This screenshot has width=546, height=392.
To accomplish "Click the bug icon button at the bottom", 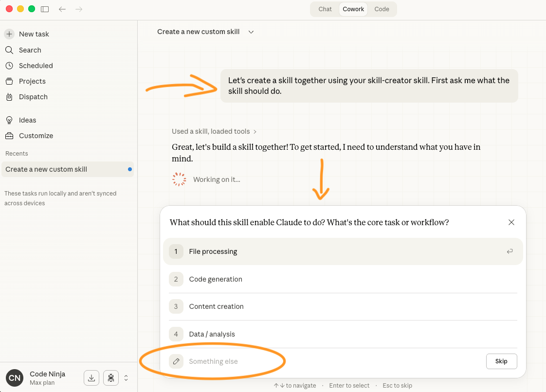I will (x=111, y=378).
